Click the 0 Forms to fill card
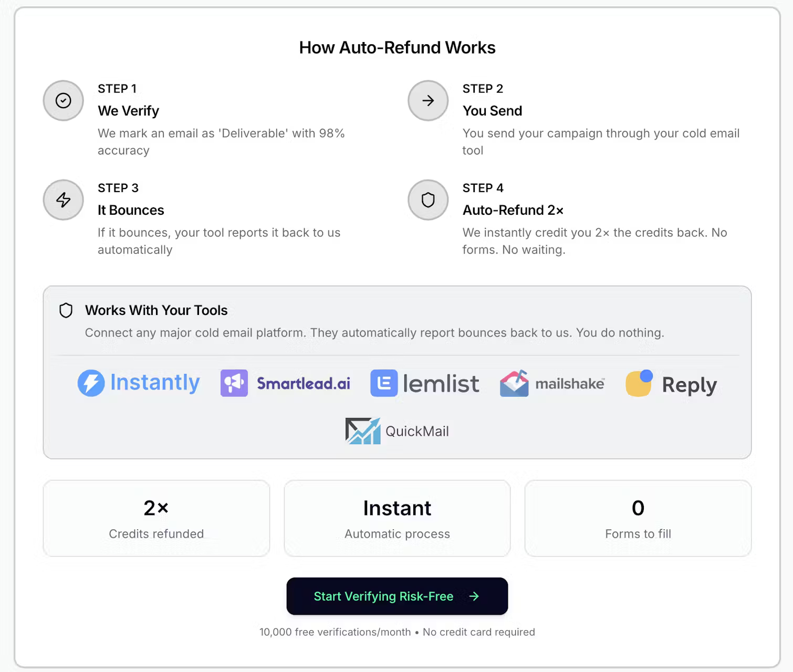The height and width of the screenshot is (672, 793). [x=637, y=518]
